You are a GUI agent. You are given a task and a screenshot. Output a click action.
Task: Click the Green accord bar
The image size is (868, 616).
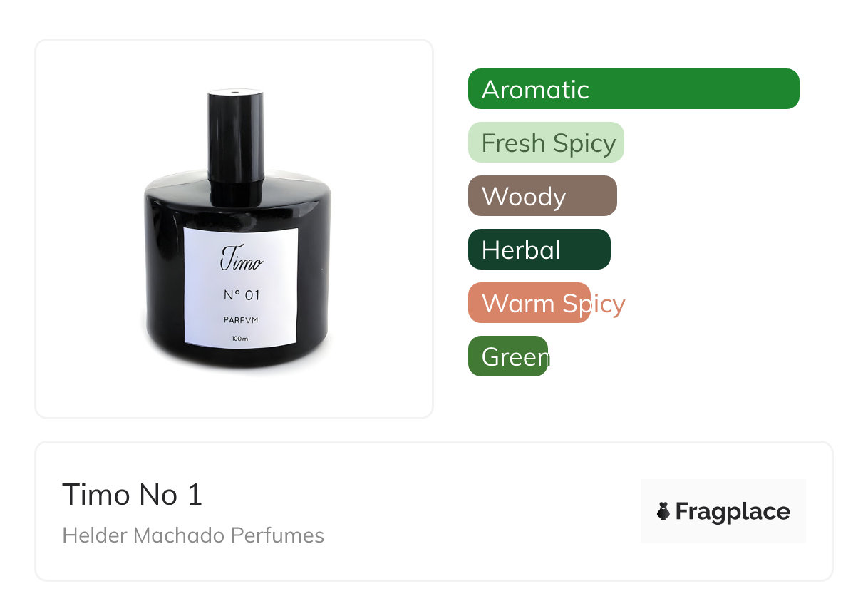(508, 356)
